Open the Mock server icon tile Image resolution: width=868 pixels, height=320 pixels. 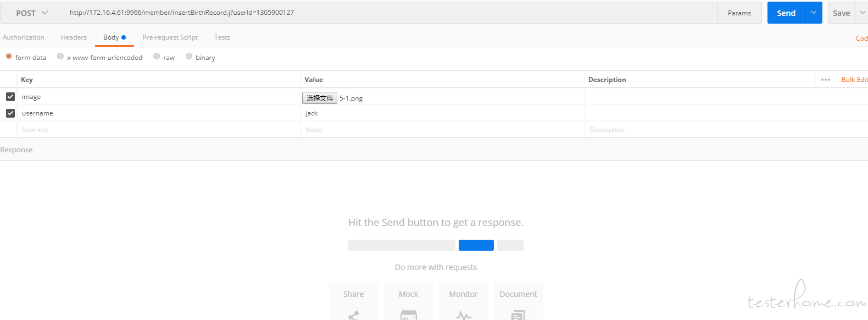pyautogui.click(x=409, y=301)
